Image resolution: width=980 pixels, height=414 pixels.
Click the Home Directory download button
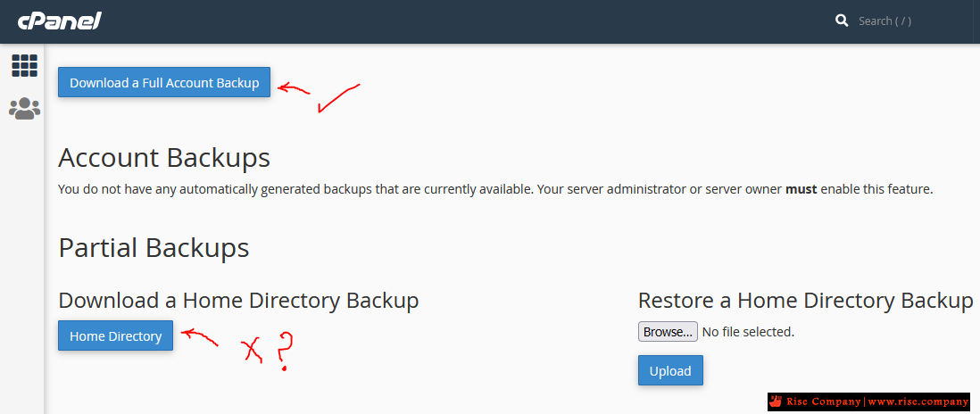(116, 336)
